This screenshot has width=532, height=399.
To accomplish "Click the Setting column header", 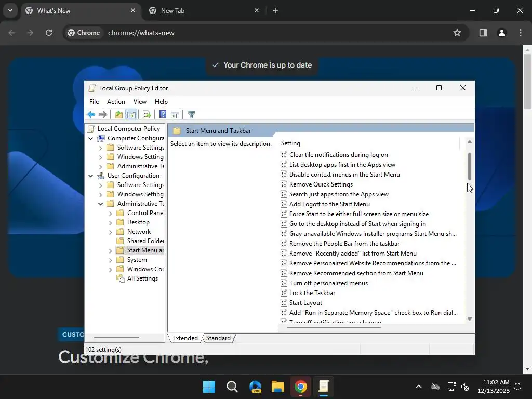I will (369, 143).
